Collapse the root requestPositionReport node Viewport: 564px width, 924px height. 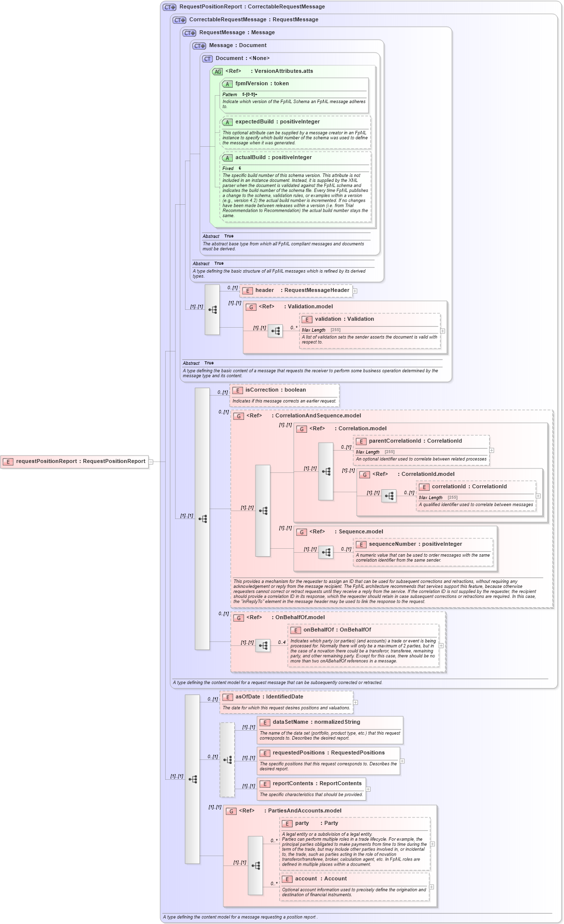tap(151, 462)
